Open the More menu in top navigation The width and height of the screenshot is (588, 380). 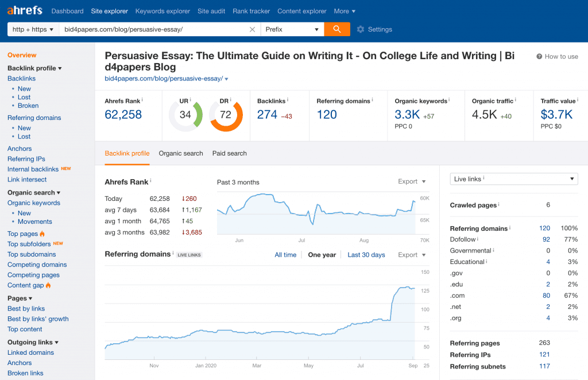coord(345,11)
